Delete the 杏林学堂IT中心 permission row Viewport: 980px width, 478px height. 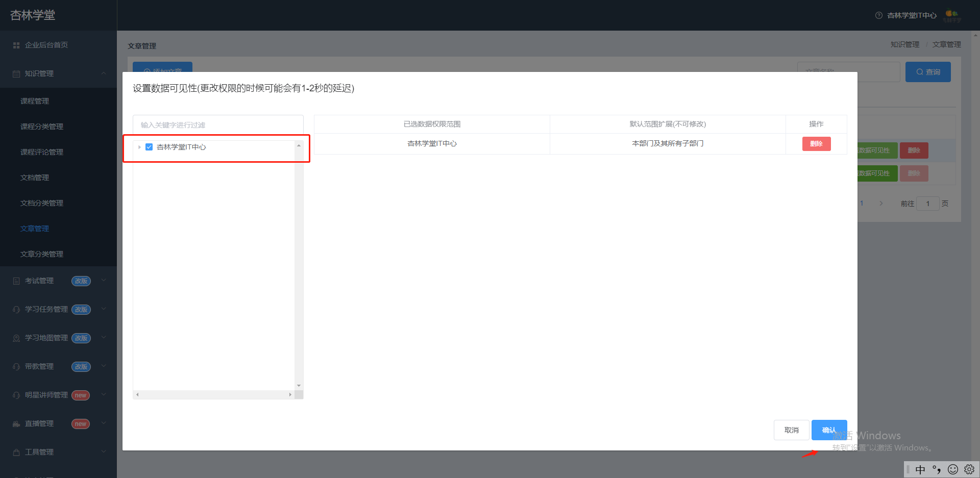coord(816,144)
